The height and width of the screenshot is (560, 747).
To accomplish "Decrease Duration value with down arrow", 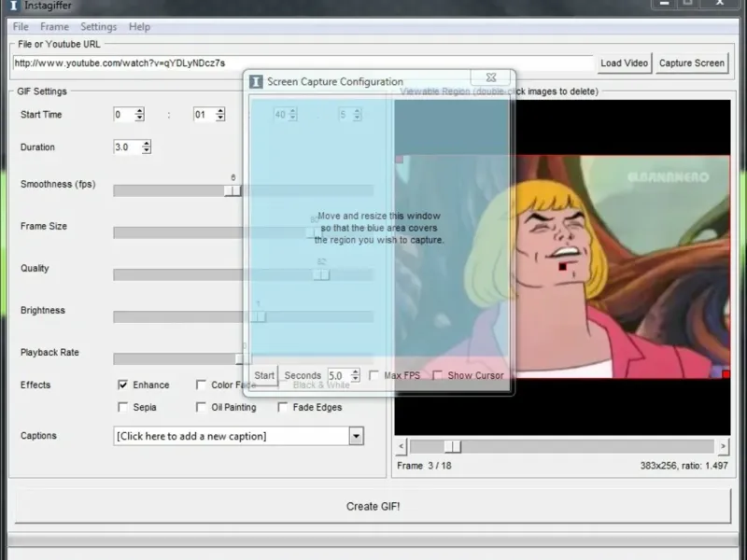I will 147,150.
